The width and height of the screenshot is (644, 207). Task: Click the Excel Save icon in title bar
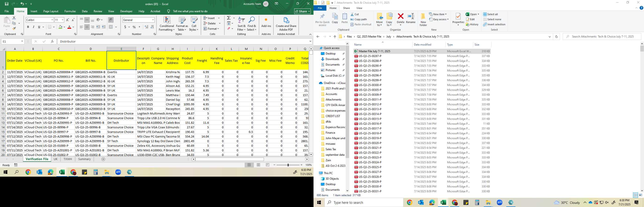point(6,4)
